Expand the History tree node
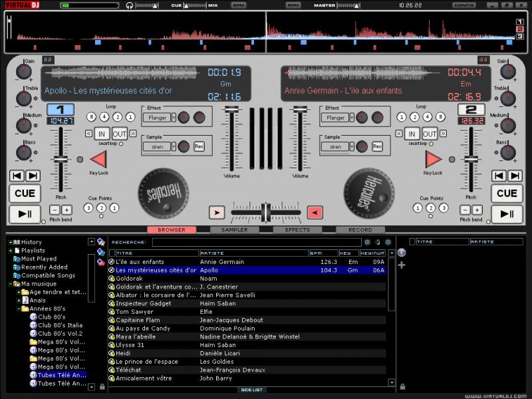 pos(10,242)
